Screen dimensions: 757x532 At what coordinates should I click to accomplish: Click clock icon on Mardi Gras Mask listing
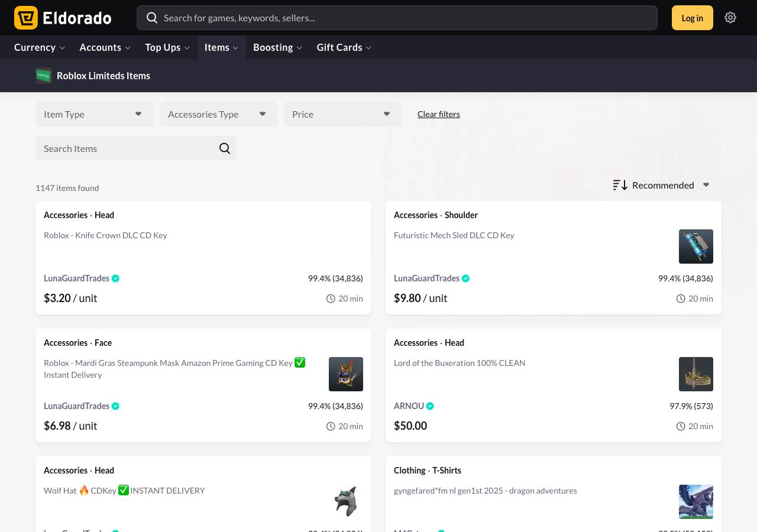(331, 426)
